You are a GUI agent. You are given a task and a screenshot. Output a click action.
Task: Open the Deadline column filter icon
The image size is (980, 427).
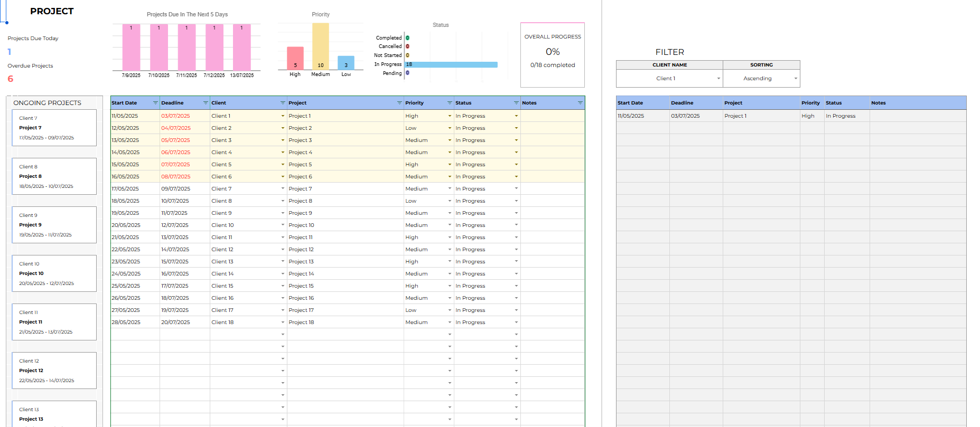tap(206, 103)
